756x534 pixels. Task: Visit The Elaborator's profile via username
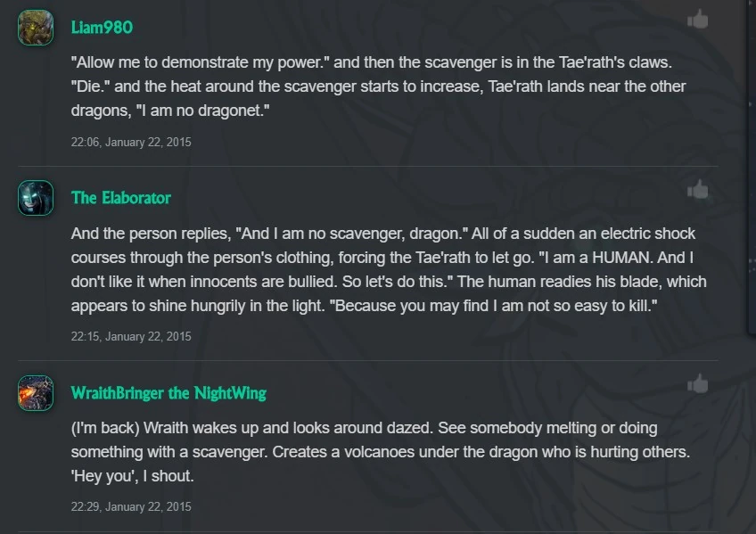120,198
